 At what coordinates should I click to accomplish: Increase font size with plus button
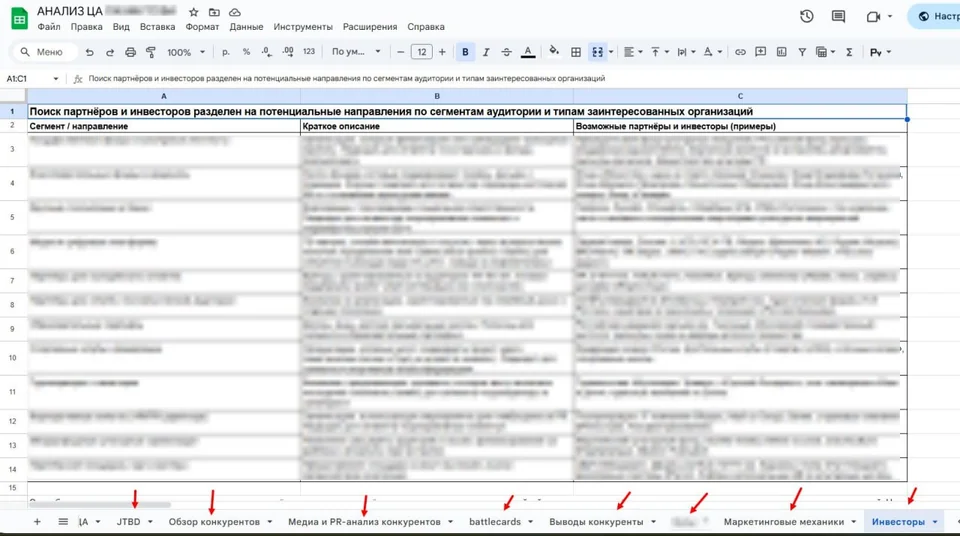pos(442,52)
